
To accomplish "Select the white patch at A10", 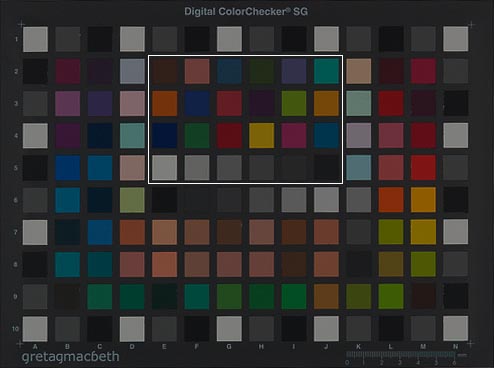I will point(35,329).
